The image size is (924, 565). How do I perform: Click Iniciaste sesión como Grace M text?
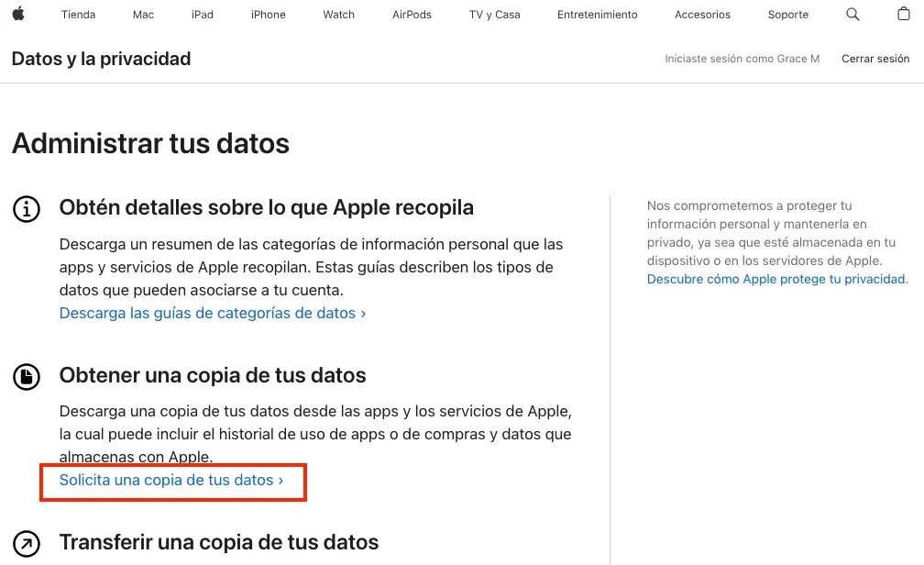click(742, 59)
